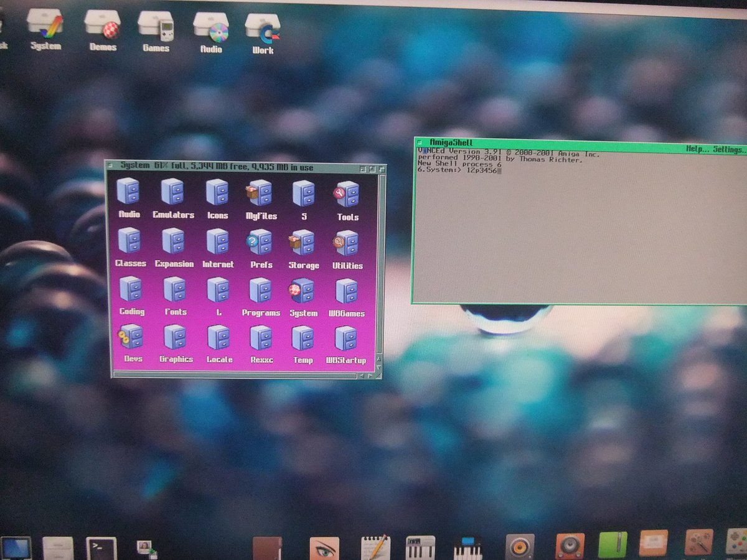Launch the paint palette dock icon

[x=699, y=542]
